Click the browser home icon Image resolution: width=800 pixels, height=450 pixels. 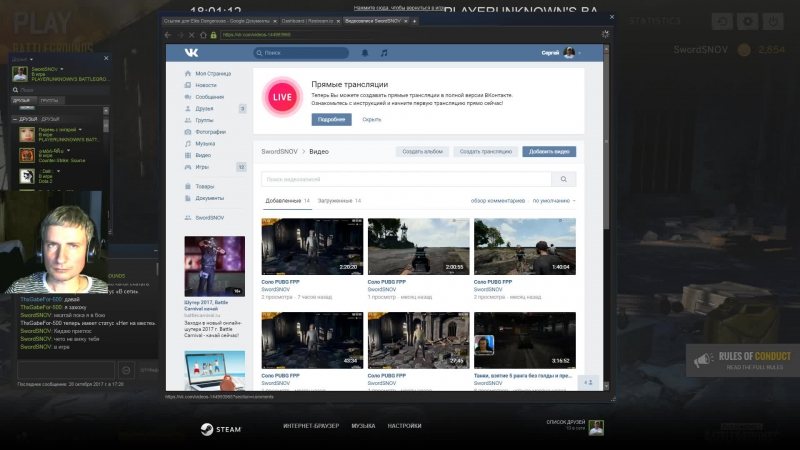click(x=203, y=35)
